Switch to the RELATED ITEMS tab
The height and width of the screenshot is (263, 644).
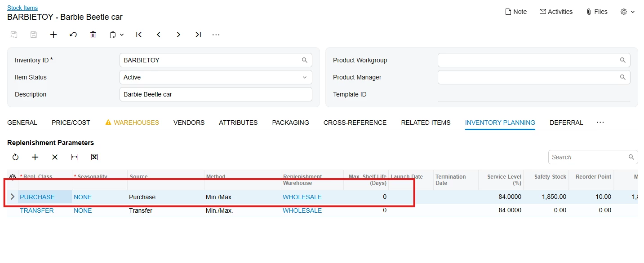426,123
